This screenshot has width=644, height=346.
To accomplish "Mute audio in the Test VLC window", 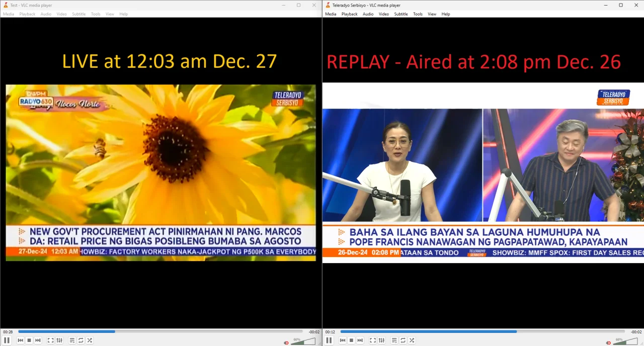I will coord(286,342).
